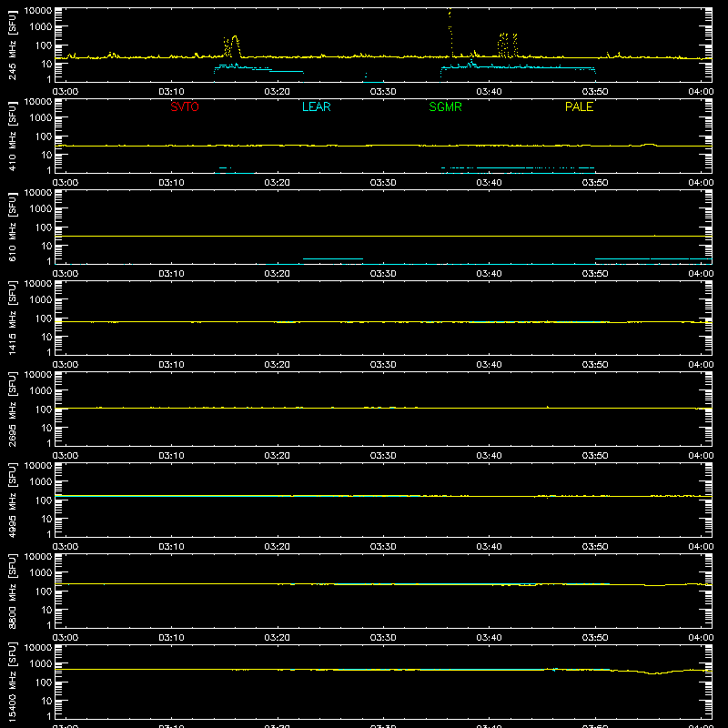Click the 15400 MHz flux dip near 03:55
The height and width of the screenshot is (728, 728).
coord(653,672)
